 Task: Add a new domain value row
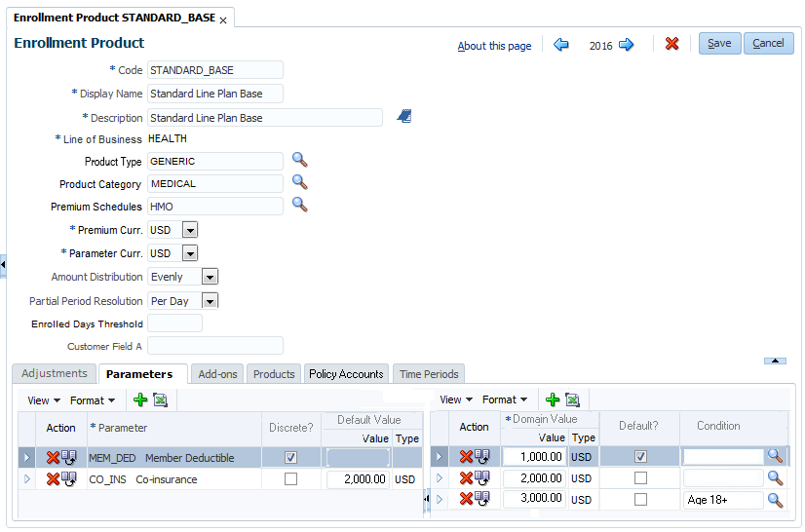(553, 399)
